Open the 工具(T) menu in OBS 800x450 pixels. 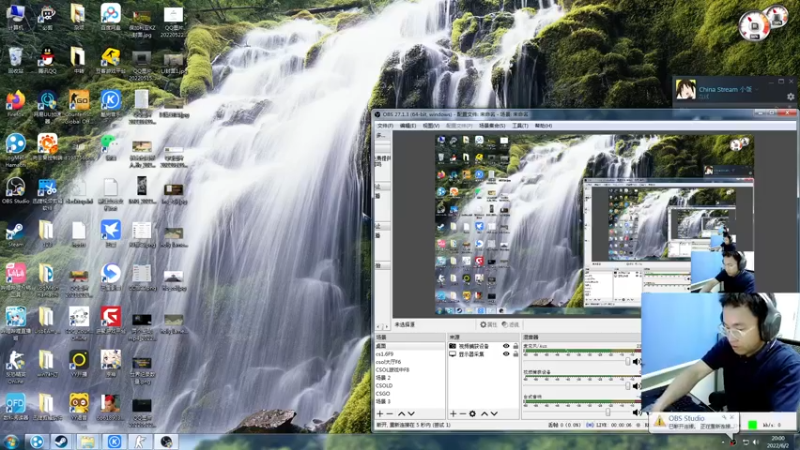(520, 126)
